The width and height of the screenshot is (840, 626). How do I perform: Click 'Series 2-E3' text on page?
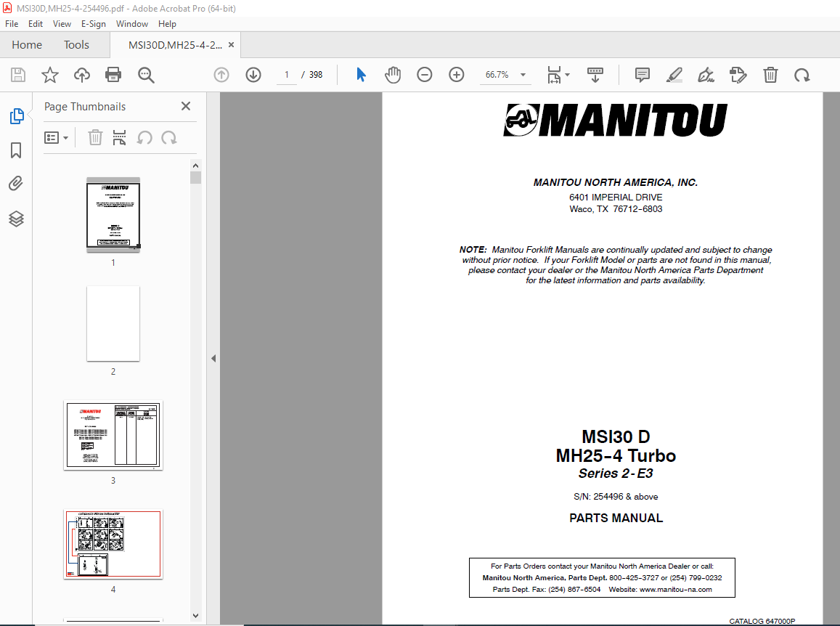pyautogui.click(x=616, y=473)
